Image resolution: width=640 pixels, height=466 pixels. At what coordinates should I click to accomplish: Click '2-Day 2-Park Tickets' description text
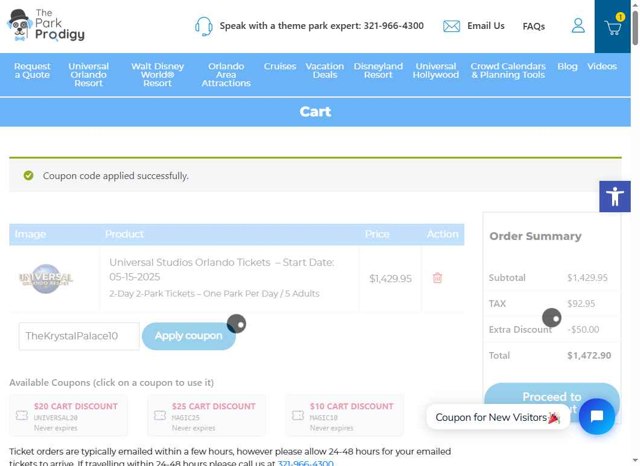pyautogui.click(x=214, y=293)
